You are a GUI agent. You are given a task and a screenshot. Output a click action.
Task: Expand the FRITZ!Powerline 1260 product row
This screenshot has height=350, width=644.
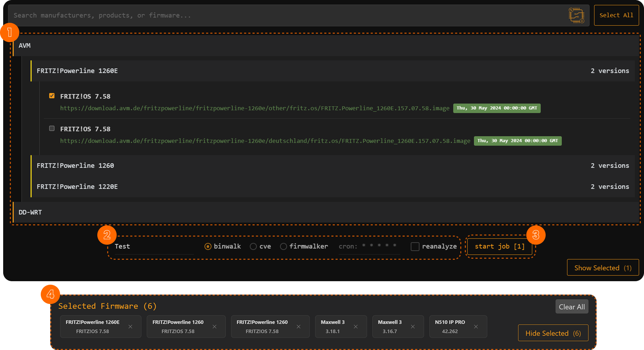pyautogui.click(x=333, y=166)
